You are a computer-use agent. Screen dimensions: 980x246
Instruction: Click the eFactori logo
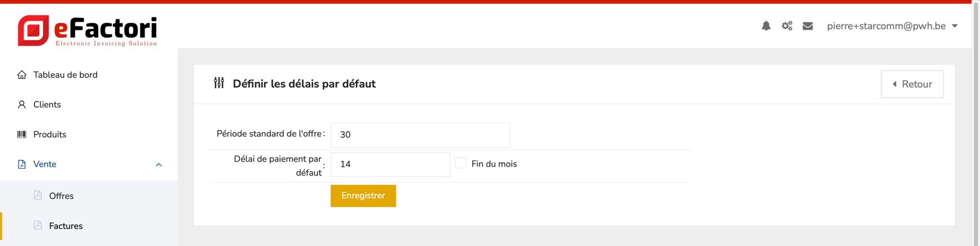coord(88,31)
